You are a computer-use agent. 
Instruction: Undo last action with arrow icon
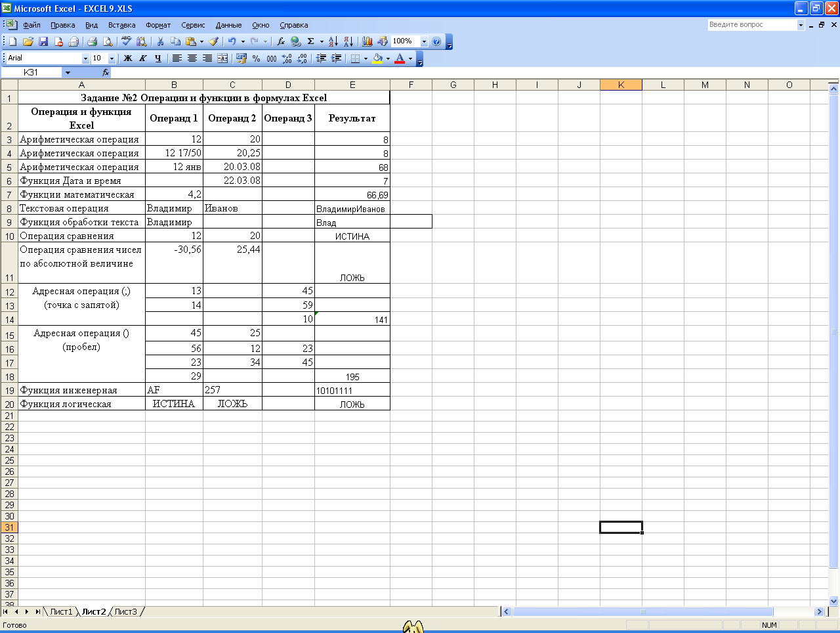pyautogui.click(x=232, y=41)
